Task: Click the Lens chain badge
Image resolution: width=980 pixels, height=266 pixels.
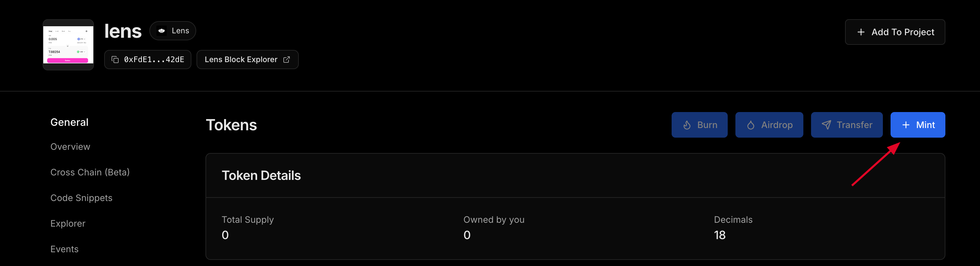Action: (173, 31)
